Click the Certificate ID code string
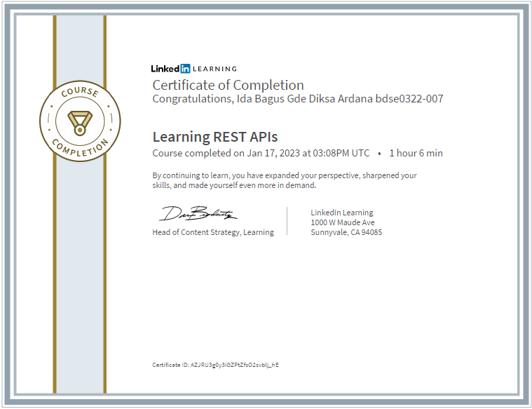Image resolution: width=532 pixels, height=409 pixels. [x=234, y=365]
